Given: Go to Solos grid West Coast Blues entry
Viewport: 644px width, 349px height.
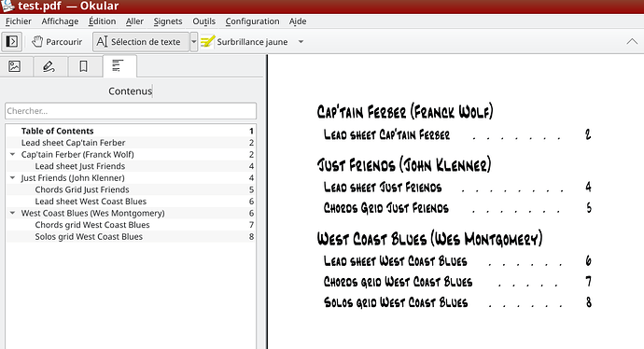Looking at the screenshot, I should (131, 236).
